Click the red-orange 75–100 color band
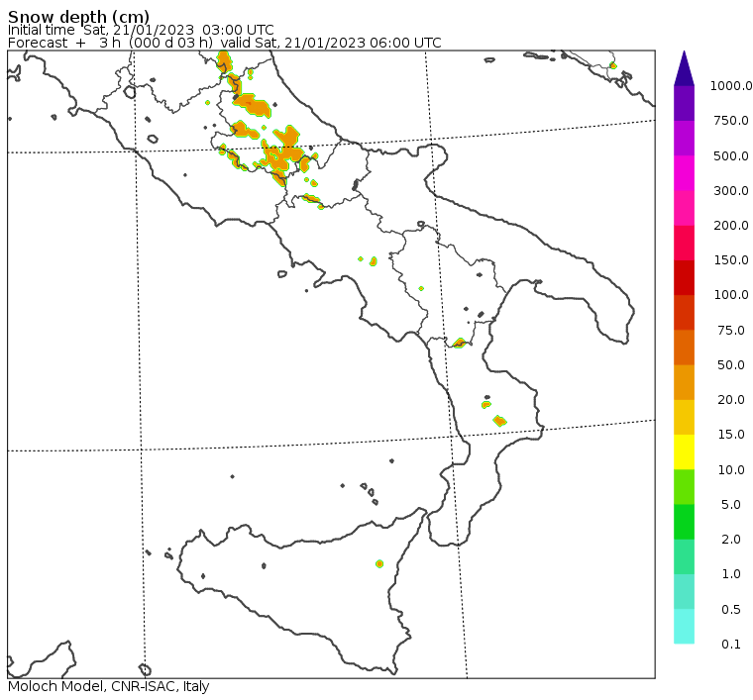 [684, 312]
